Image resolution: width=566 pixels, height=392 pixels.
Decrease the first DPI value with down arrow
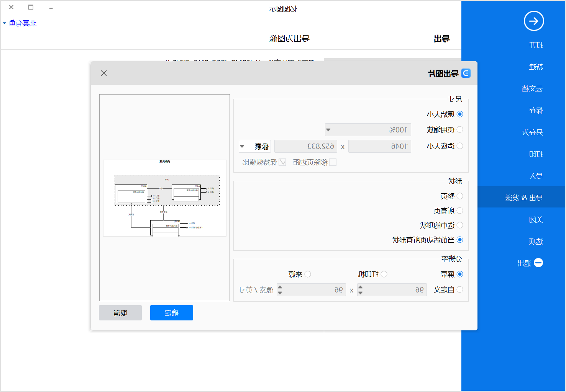click(360, 293)
